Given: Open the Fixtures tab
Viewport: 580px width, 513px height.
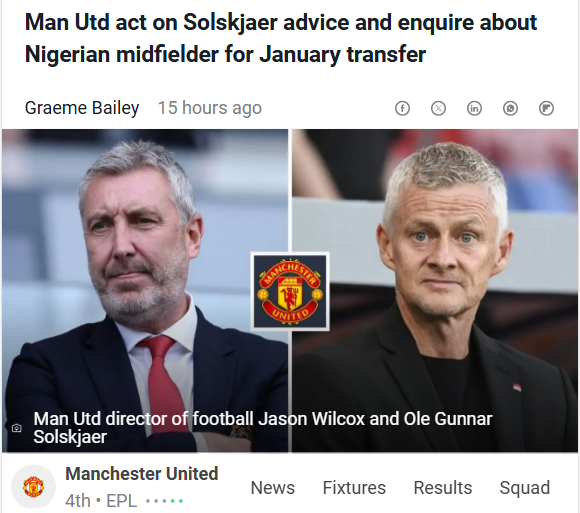Looking at the screenshot, I should tap(354, 487).
